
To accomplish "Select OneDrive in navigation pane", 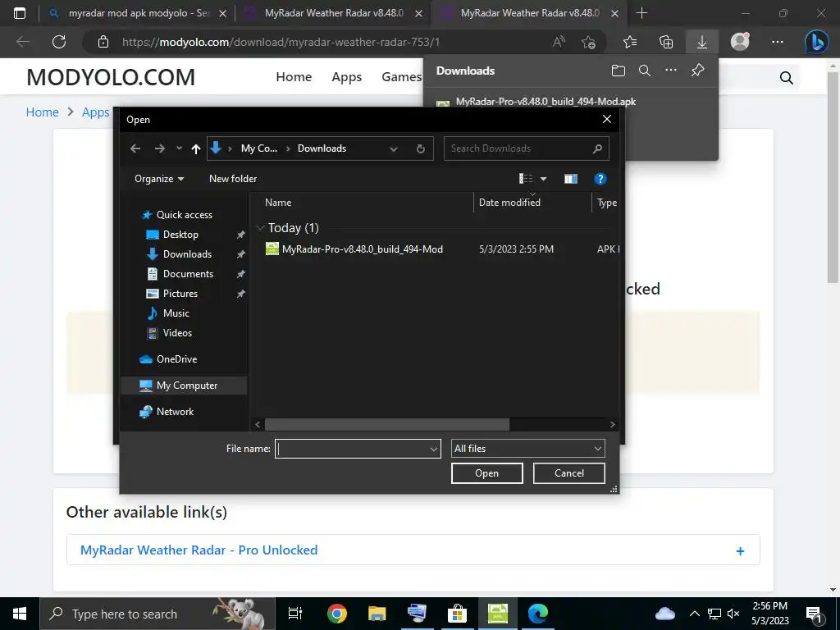I will click(x=177, y=359).
